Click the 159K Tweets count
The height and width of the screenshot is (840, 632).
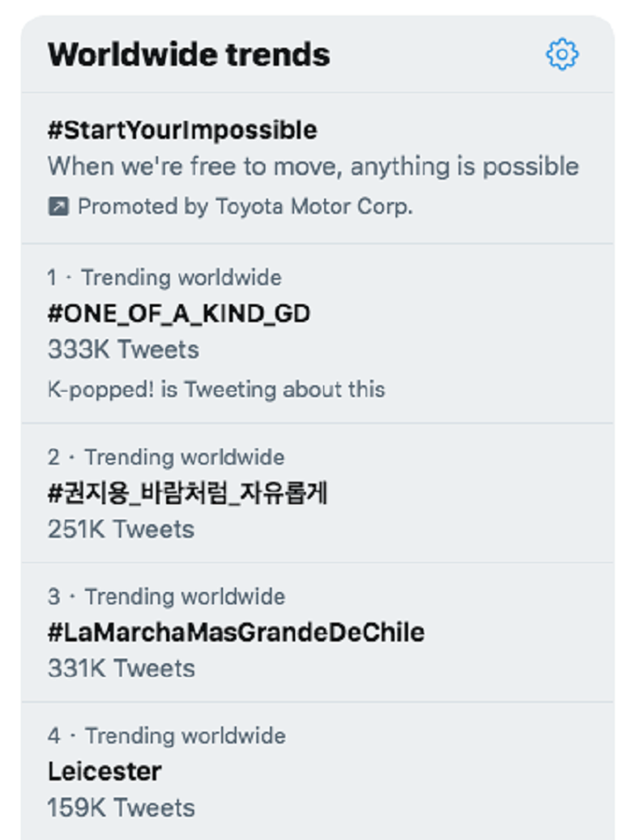tap(121, 808)
